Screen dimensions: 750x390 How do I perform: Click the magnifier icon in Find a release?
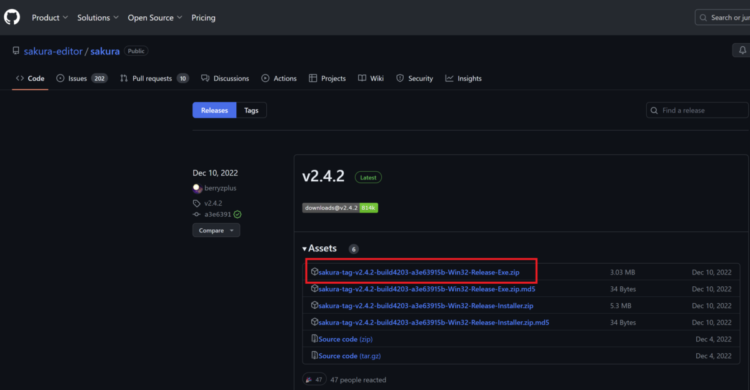click(x=654, y=111)
